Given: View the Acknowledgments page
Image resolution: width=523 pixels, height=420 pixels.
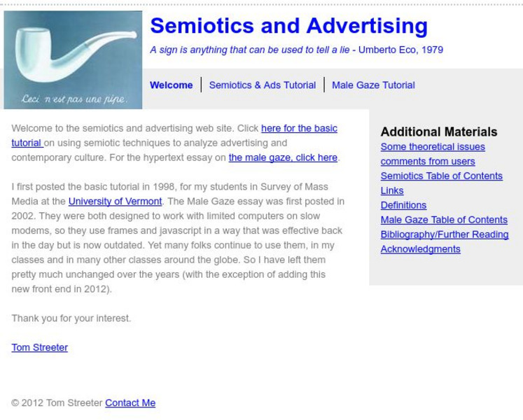Looking at the screenshot, I should tap(420, 250).
